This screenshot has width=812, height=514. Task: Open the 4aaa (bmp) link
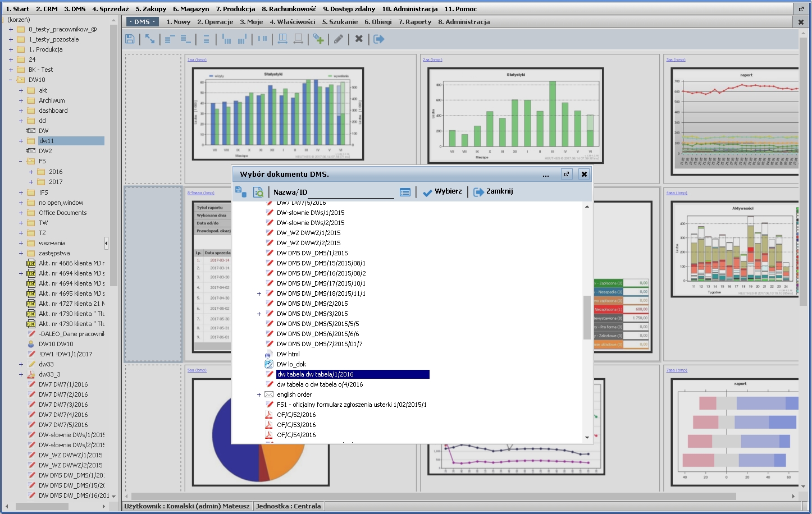coord(677,193)
